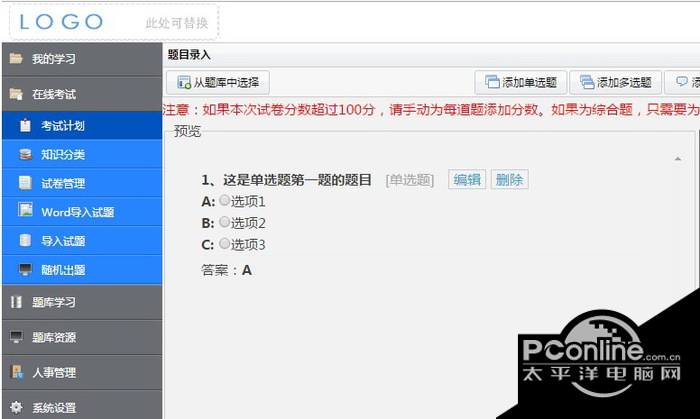Go to 试卷管理 menu item
The width and height of the screenshot is (700, 419).
82,183
